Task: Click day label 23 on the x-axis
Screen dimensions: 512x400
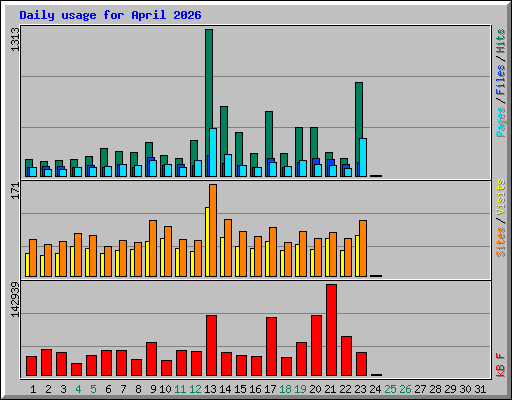Action: tap(360, 389)
